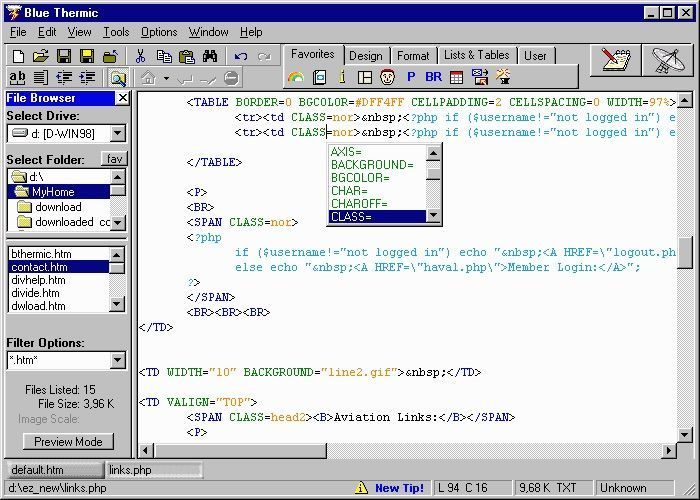The width and height of the screenshot is (700, 500).
Task: Insert table using the red grid icon
Action: 456,78
